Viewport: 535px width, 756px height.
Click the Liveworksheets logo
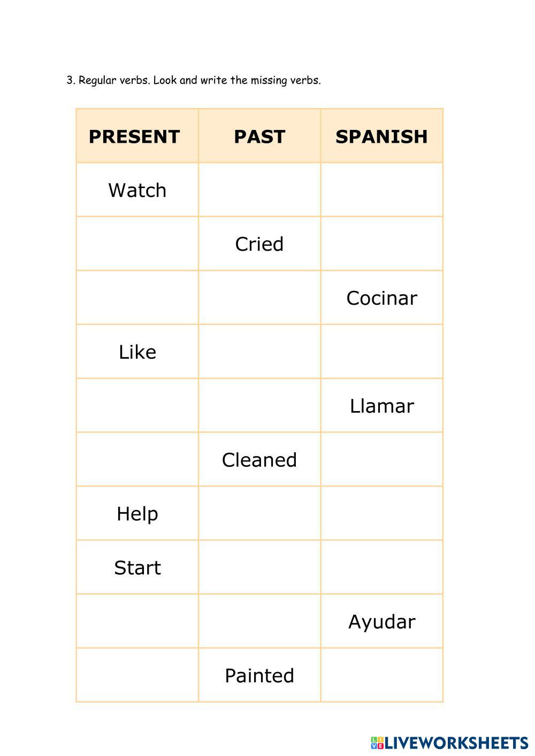coord(449,743)
